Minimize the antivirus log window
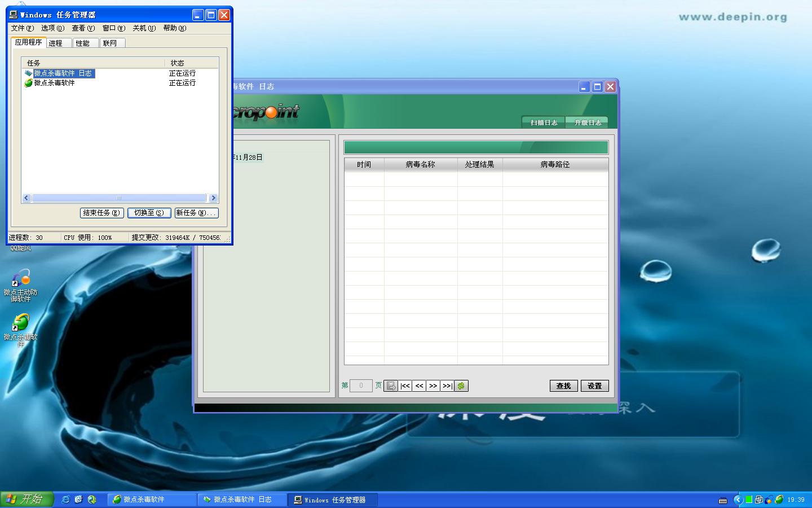Image resolution: width=812 pixels, height=508 pixels. pos(584,86)
